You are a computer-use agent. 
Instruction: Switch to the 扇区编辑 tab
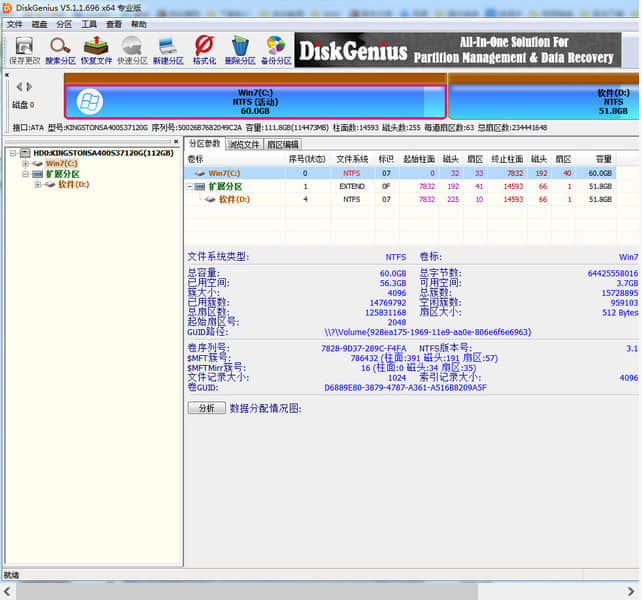pos(283,144)
